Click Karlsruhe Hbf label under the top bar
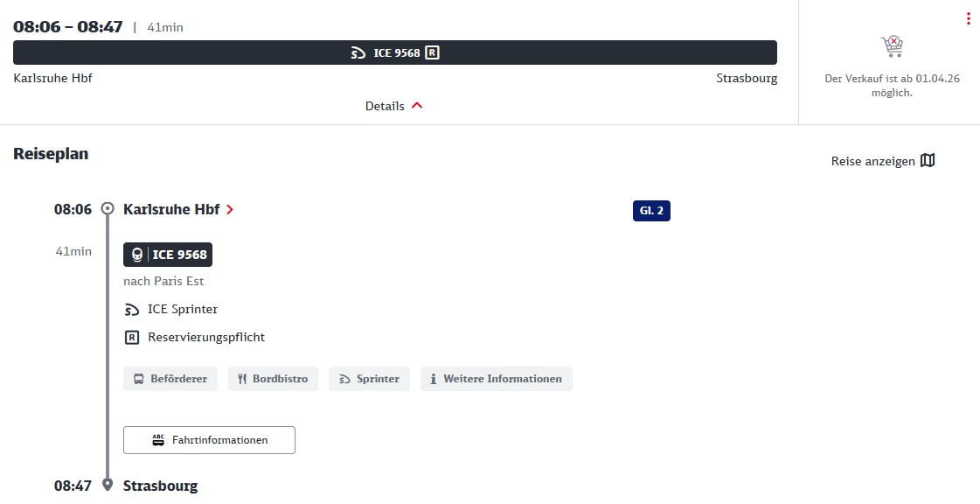Image resolution: width=980 pixels, height=504 pixels. coord(52,78)
